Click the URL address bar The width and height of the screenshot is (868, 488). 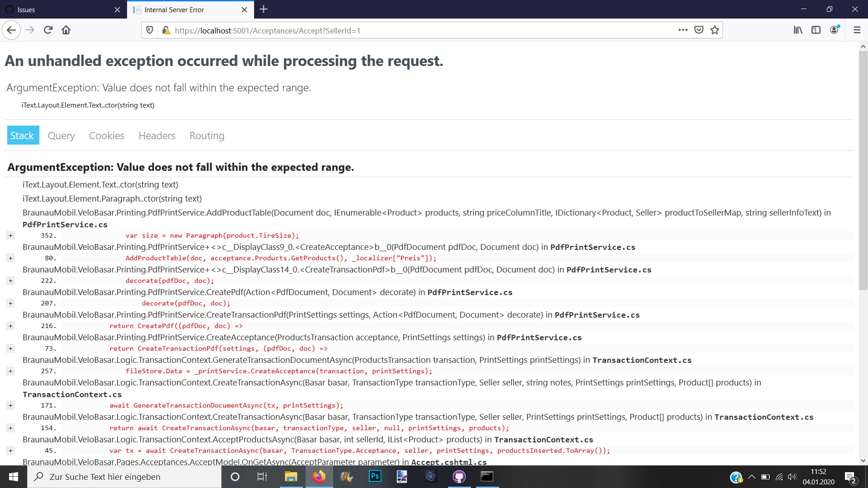coord(407,30)
